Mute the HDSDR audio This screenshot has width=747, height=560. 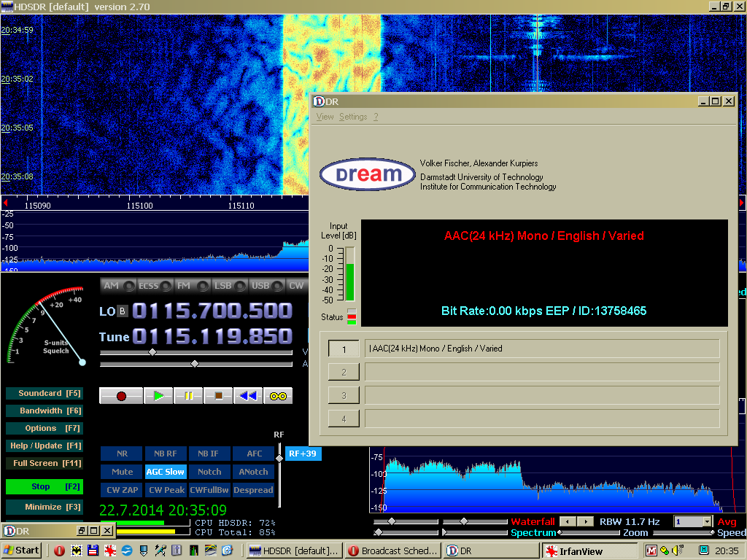point(122,472)
